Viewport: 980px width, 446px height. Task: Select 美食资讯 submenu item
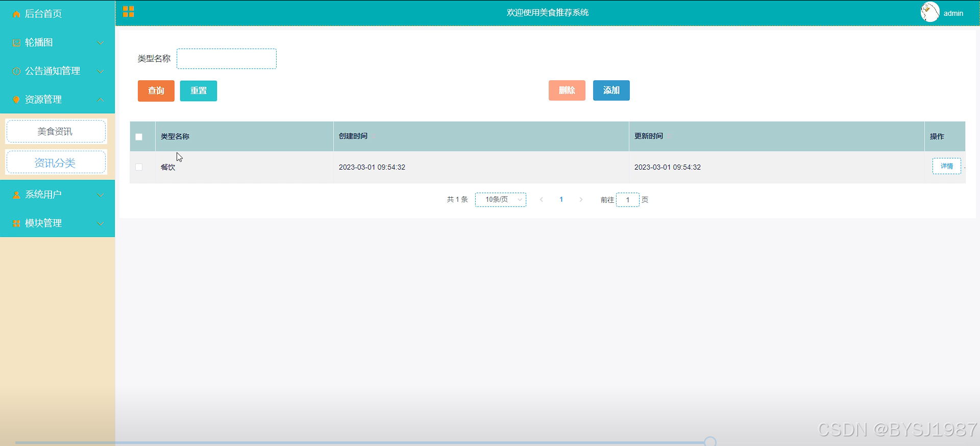56,131
